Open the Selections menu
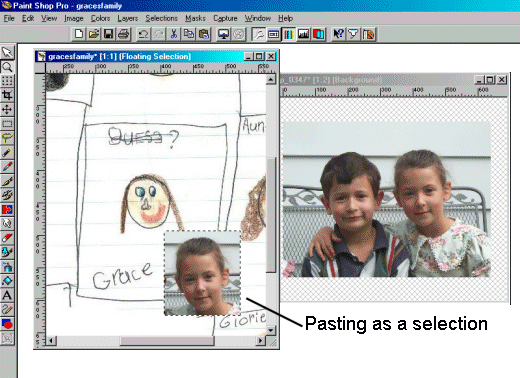Viewport: 520px width, 378px height. click(x=161, y=18)
